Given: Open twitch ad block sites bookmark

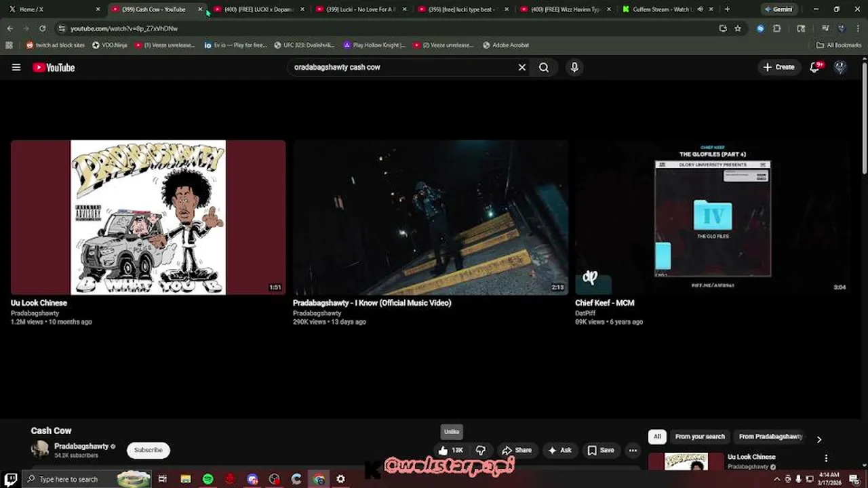Looking at the screenshot, I should 56,45.
